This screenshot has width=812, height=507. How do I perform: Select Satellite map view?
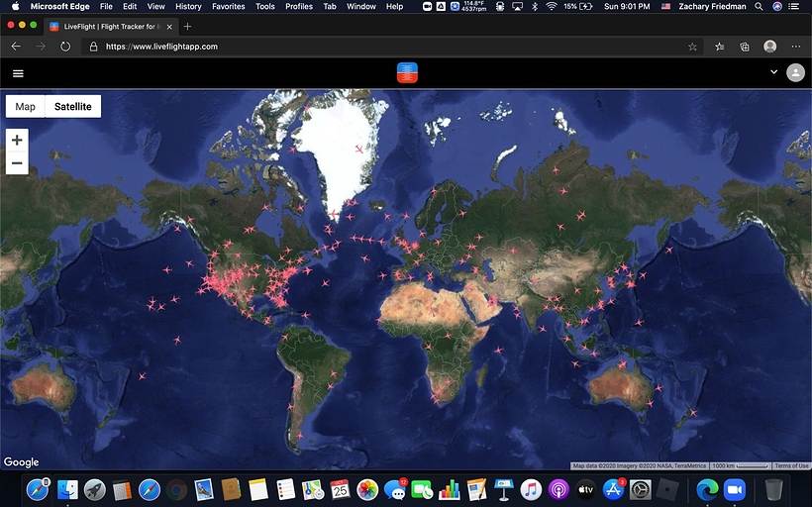pos(73,107)
